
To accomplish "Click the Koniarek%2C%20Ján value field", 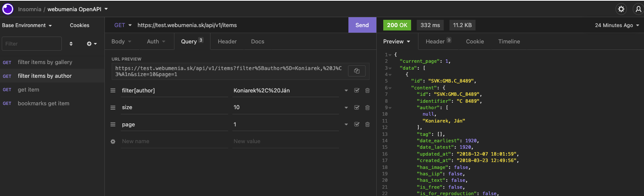I will (x=286, y=90).
